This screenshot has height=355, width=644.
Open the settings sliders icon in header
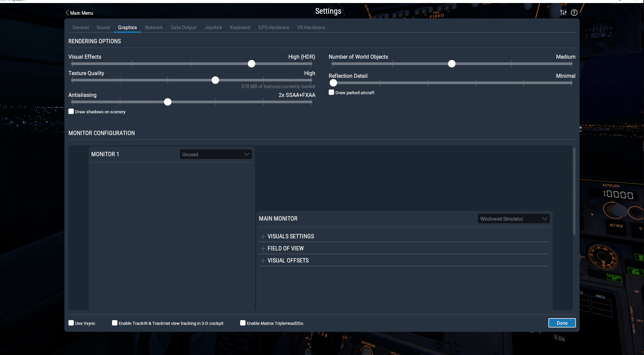tap(563, 12)
